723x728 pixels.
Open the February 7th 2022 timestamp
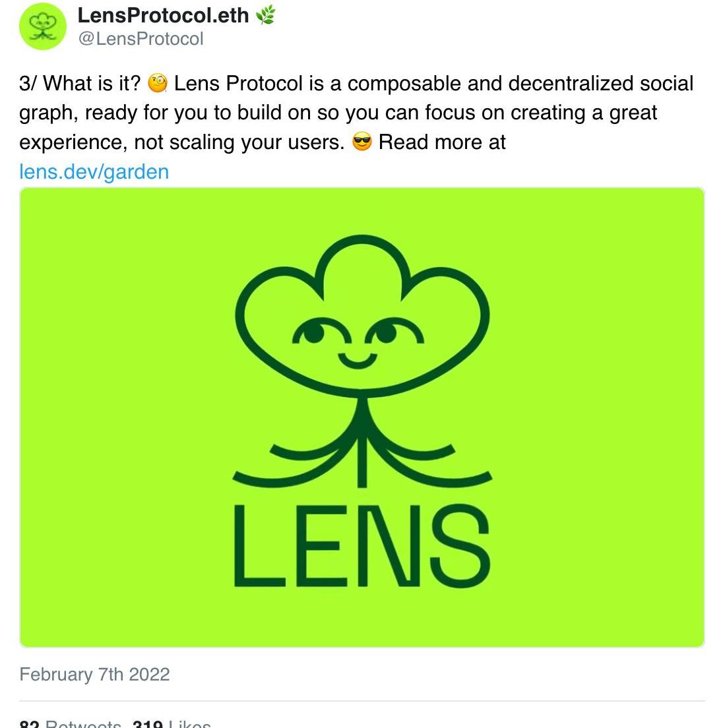[x=94, y=674]
